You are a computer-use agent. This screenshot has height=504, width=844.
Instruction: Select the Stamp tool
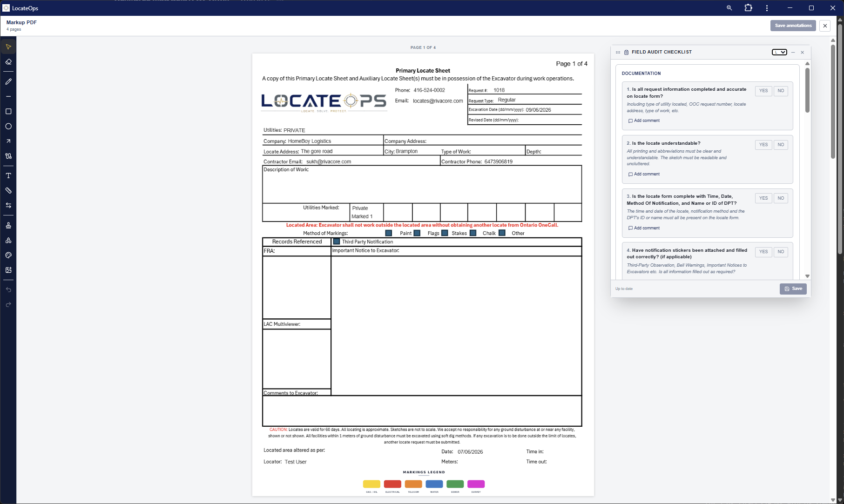(8, 225)
